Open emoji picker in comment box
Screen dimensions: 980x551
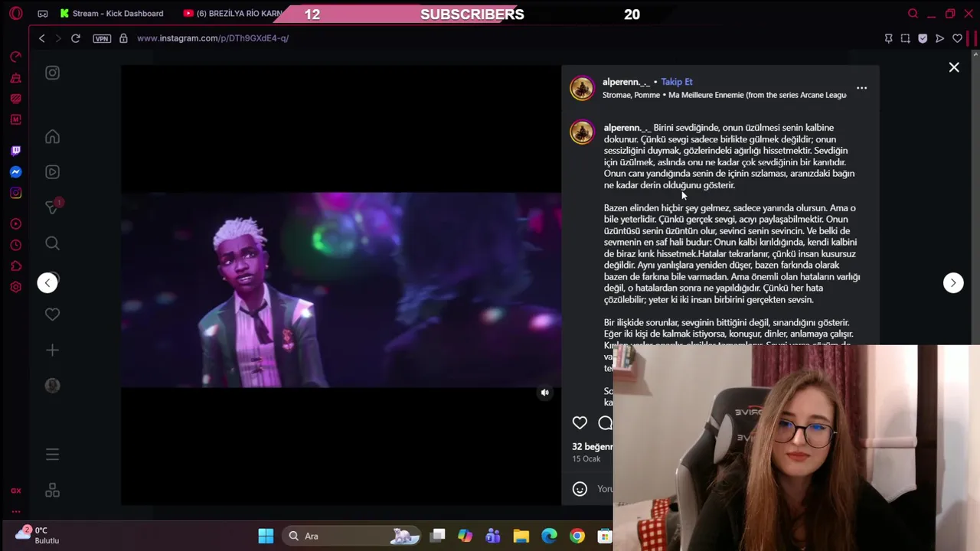580,489
